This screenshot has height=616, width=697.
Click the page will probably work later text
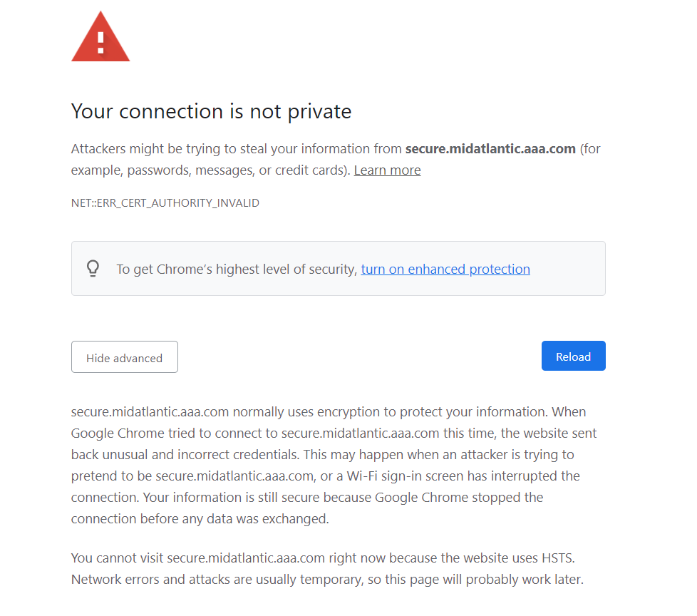(499, 579)
